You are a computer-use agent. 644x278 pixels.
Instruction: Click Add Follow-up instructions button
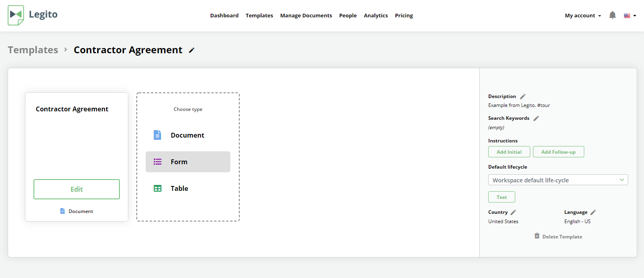tap(558, 152)
